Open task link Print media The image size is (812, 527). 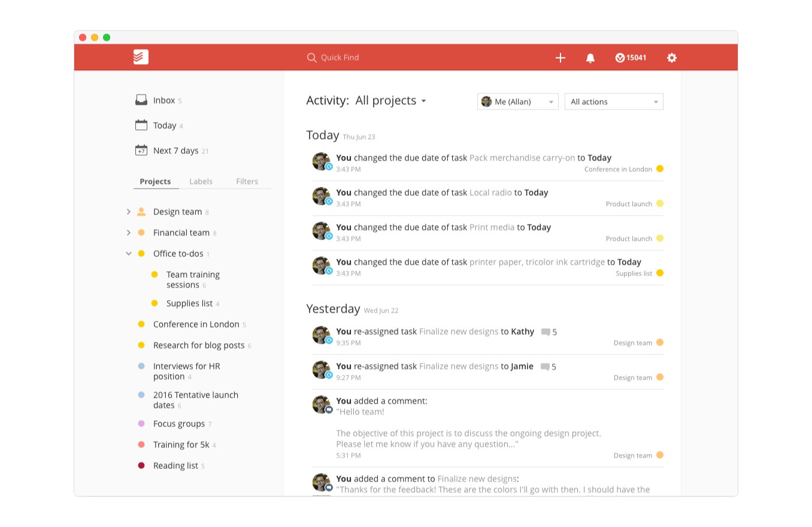pyautogui.click(x=492, y=228)
